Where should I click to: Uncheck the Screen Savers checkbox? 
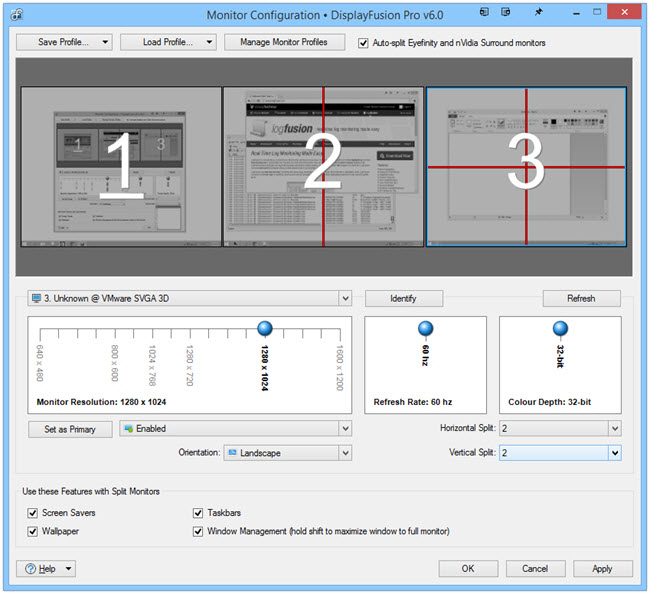(32, 513)
